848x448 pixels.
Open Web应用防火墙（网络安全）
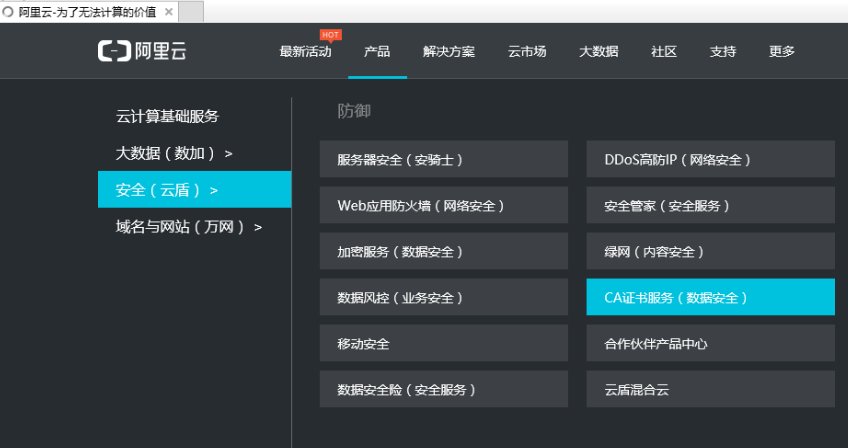click(444, 205)
